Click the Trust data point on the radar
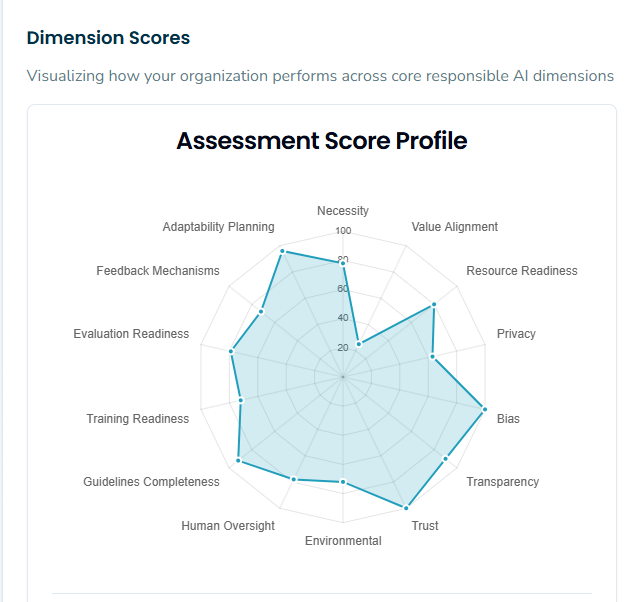640x602 pixels. [x=406, y=507]
